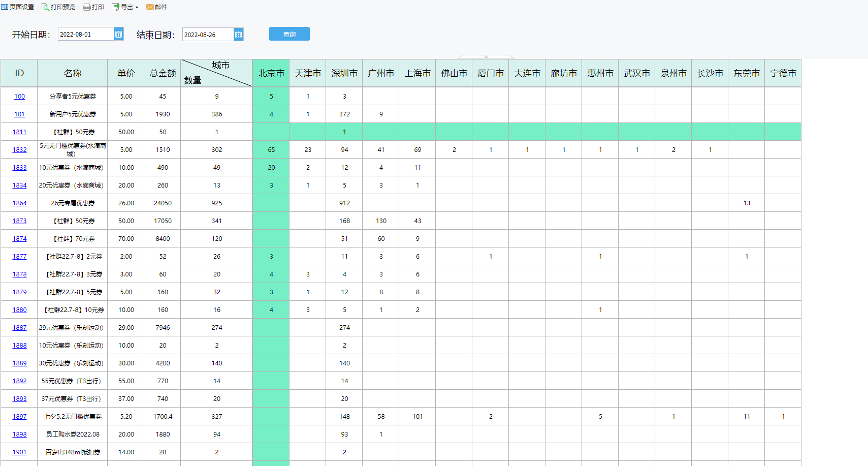The width and height of the screenshot is (868, 466).
Task: Follow the ID 1832 link
Action: pyautogui.click(x=19, y=150)
